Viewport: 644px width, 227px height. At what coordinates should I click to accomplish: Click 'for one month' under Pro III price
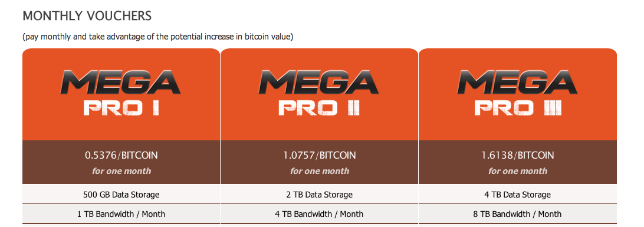[518, 171]
